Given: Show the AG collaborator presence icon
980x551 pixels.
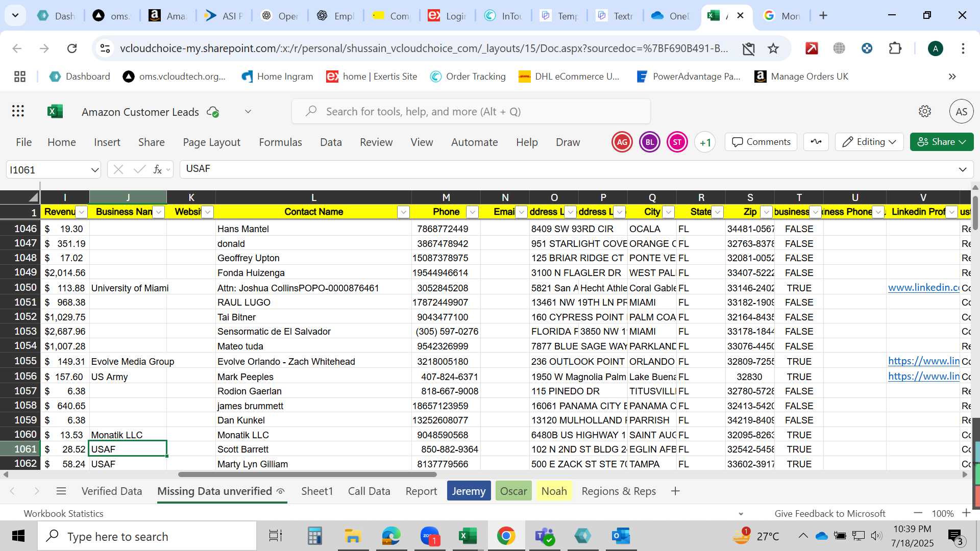Looking at the screenshot, I should point(622,142).
